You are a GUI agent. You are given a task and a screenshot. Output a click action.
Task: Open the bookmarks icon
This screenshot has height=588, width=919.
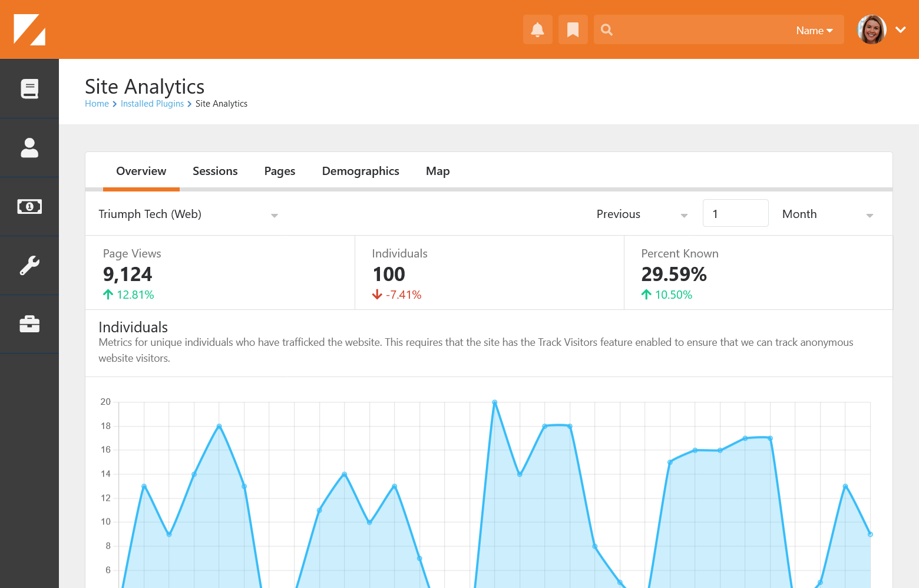pos(573,29)
